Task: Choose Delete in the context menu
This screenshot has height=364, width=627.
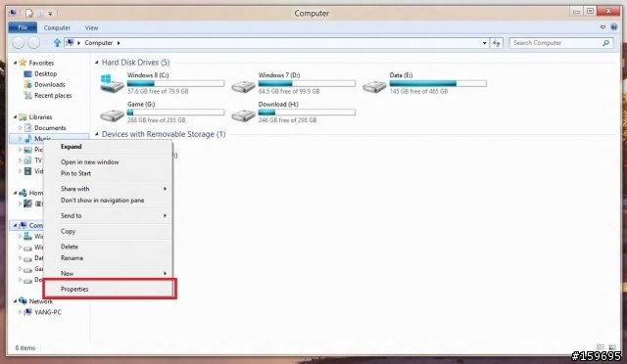Action: (108, 247)
